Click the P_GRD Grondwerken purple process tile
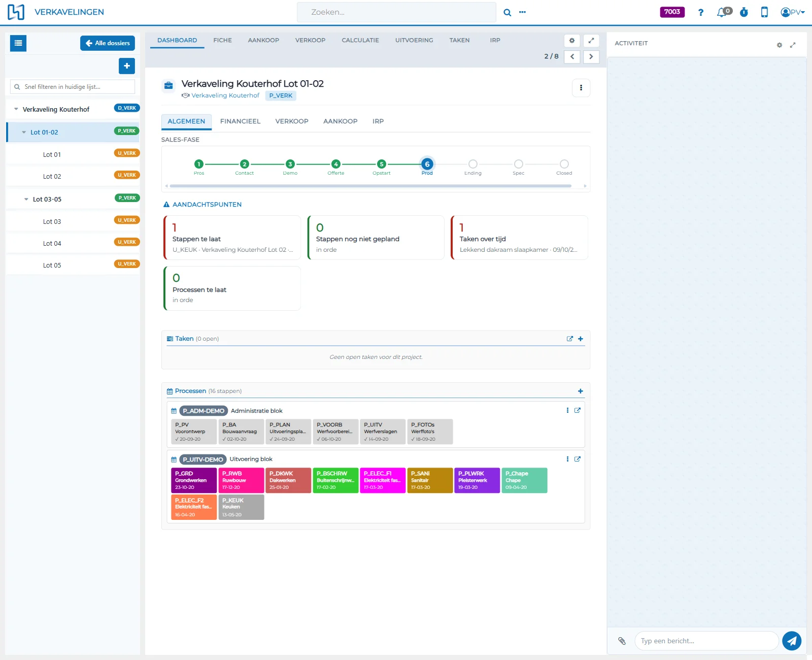 coord(194,480)
